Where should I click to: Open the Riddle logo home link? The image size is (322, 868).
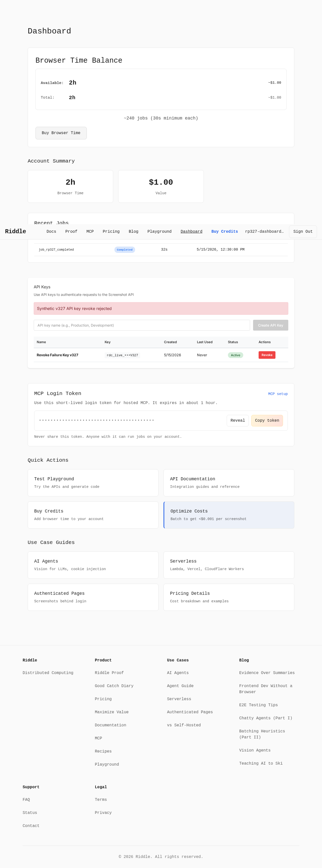(16, 231)
